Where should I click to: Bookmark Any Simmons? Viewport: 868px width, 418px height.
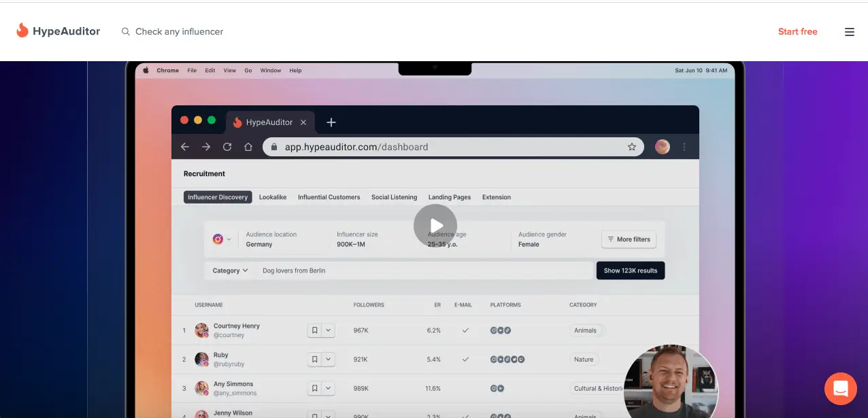[314, 388]
